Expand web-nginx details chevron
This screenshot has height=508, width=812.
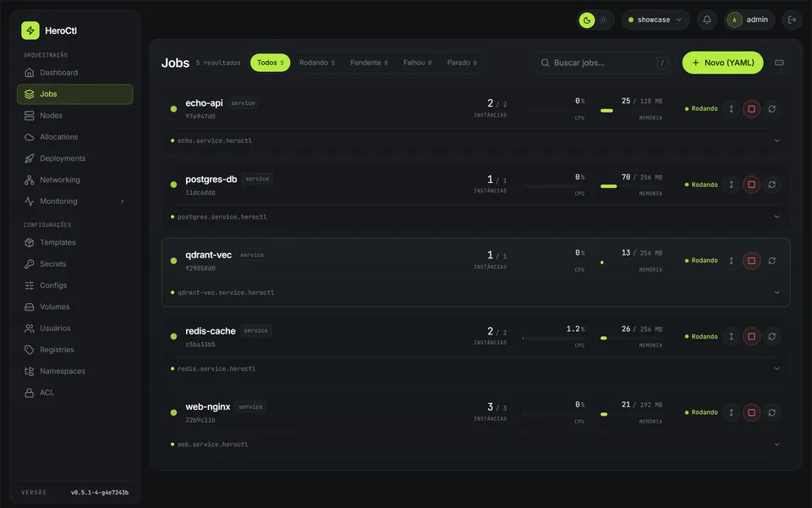click(776, 444)
